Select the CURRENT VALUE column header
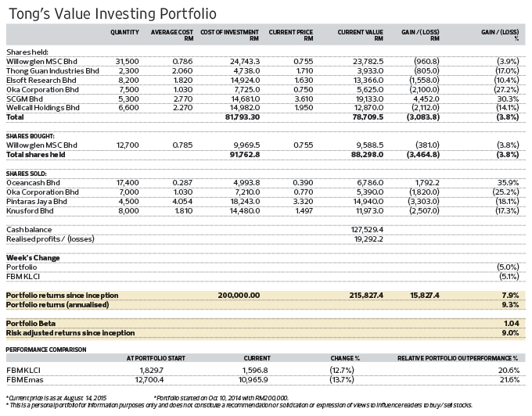The image size is (532, 416). tap(361, 35)
